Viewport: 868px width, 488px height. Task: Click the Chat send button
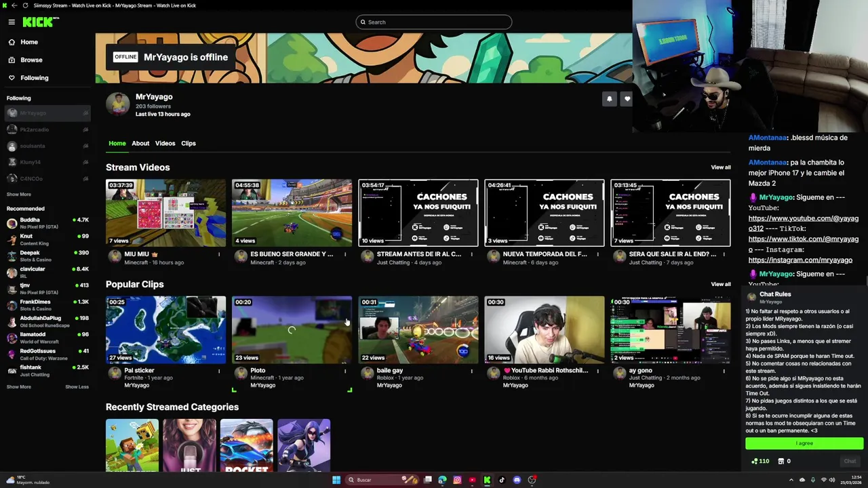(x=850, y=461)
